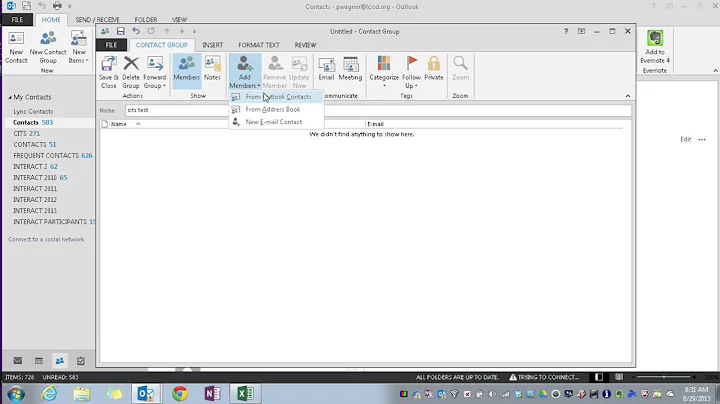Click New Contact in Outlook main window
The height and width of the screenshot is (404, 720).
pyautogui.click(x=16, y=47)
